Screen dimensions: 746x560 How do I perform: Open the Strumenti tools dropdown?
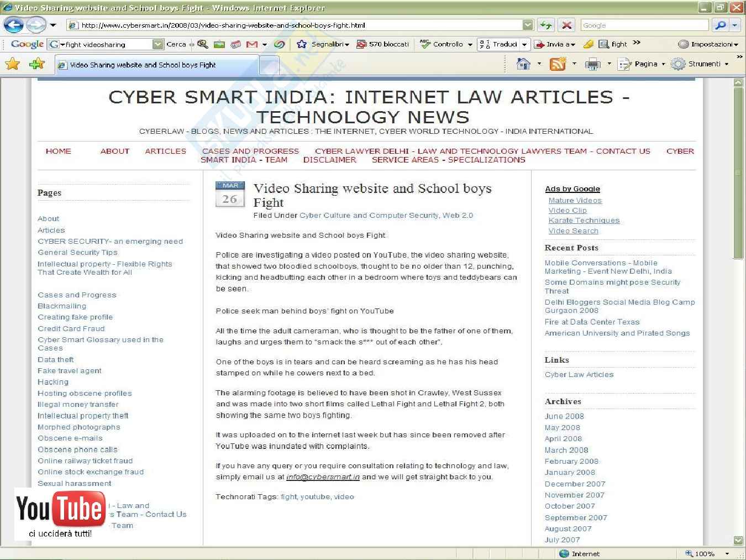pyautogui.click(x=703, y=64)
